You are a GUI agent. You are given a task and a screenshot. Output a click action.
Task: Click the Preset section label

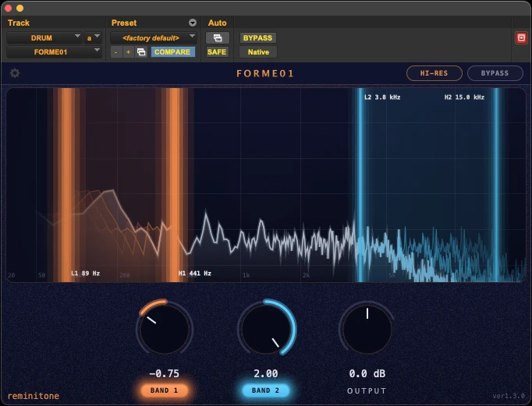coord(124,23)
